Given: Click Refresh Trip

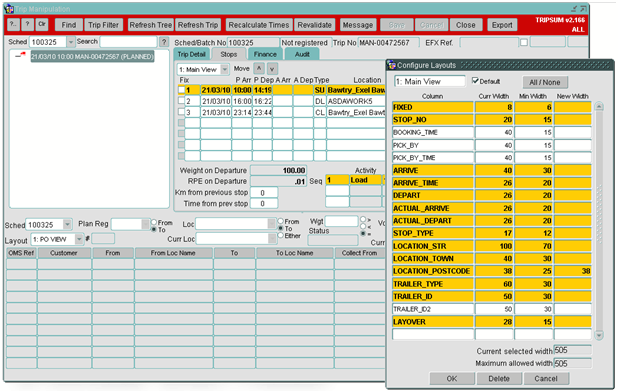Looking at the screenshot, I should click(x=198, y=25).
